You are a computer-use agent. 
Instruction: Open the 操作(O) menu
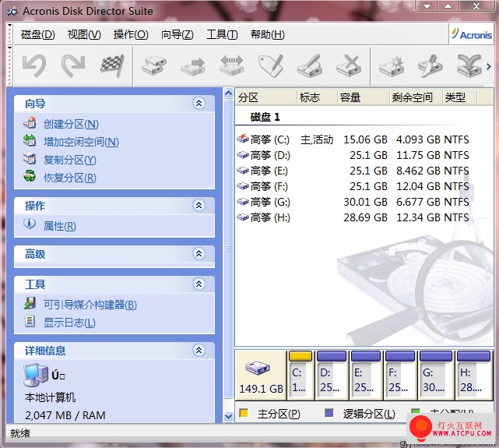(x=131, y=34)
